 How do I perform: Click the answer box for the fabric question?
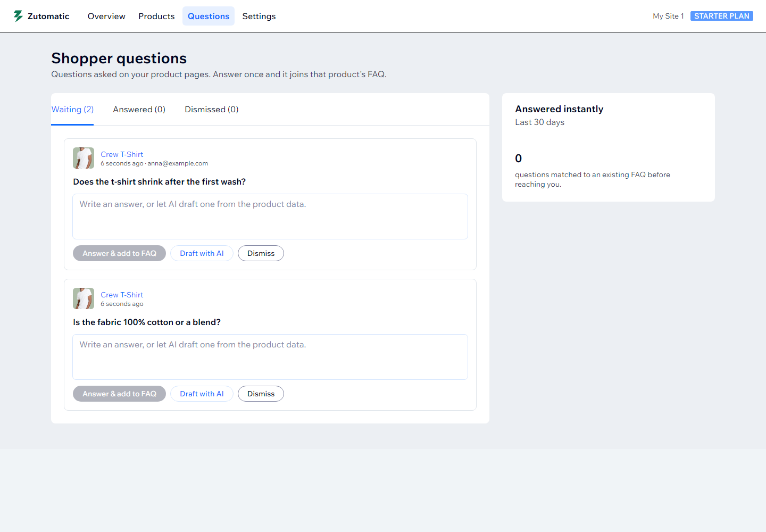[x=270, y=357]
